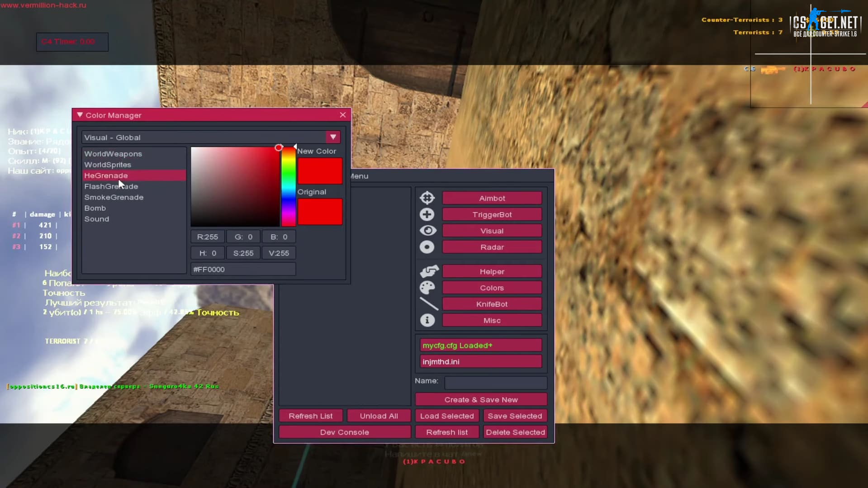
Task: Click the Helper hand icon
Action: pos(429,271)
